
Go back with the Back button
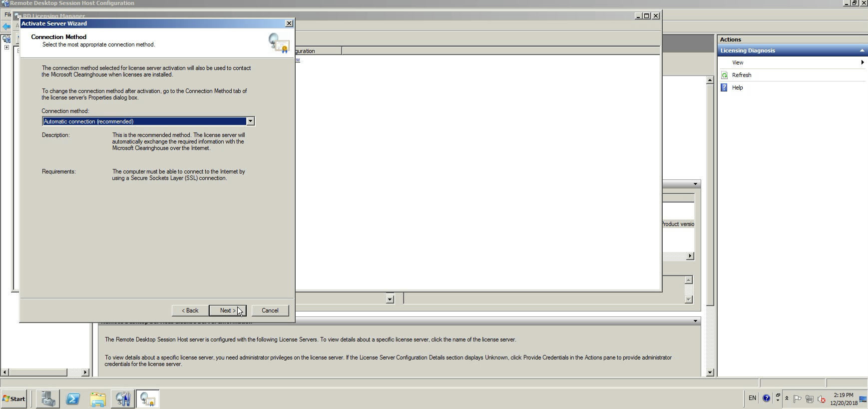(190, 310)
